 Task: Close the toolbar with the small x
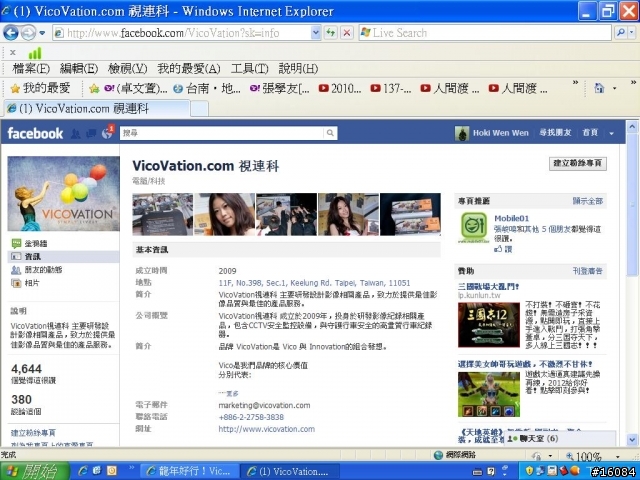(13, 52)
